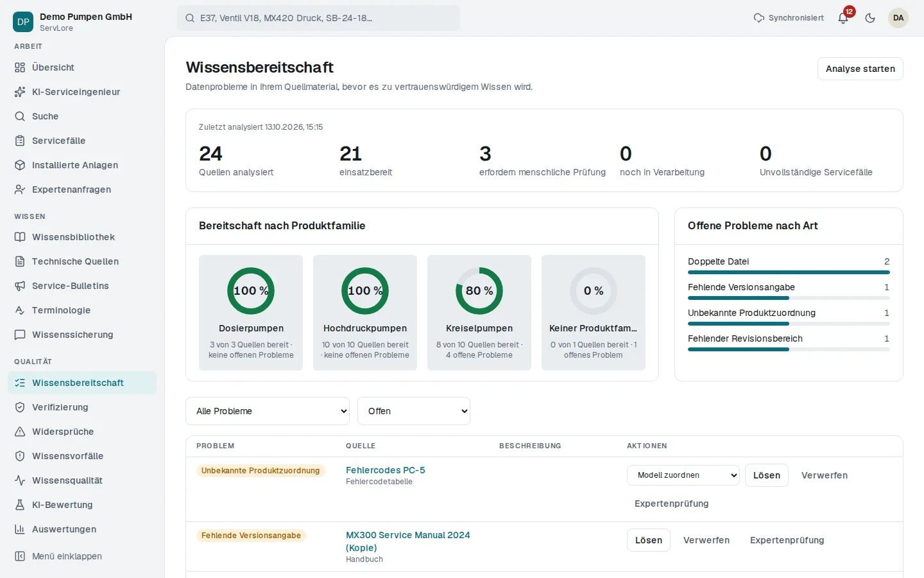The image size is (924, 578).
Task: Select the Kreiselpumpen 80 % card
Action: click(x=479, y=313)
